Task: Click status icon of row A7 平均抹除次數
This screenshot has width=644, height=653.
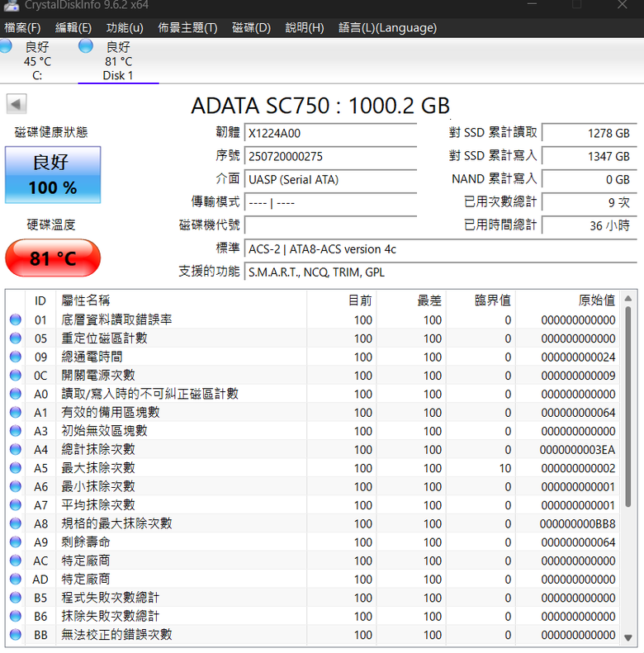Action: (x=16, y=505)
